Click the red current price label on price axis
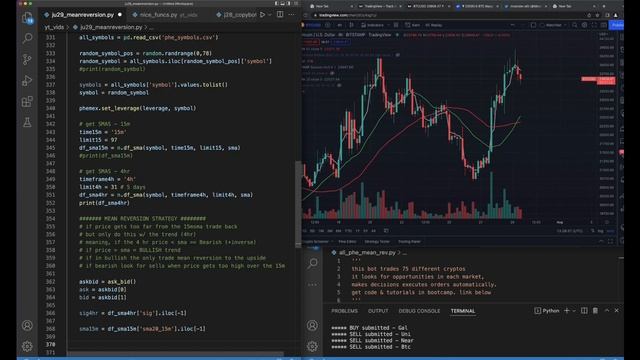 coord(606,80)
